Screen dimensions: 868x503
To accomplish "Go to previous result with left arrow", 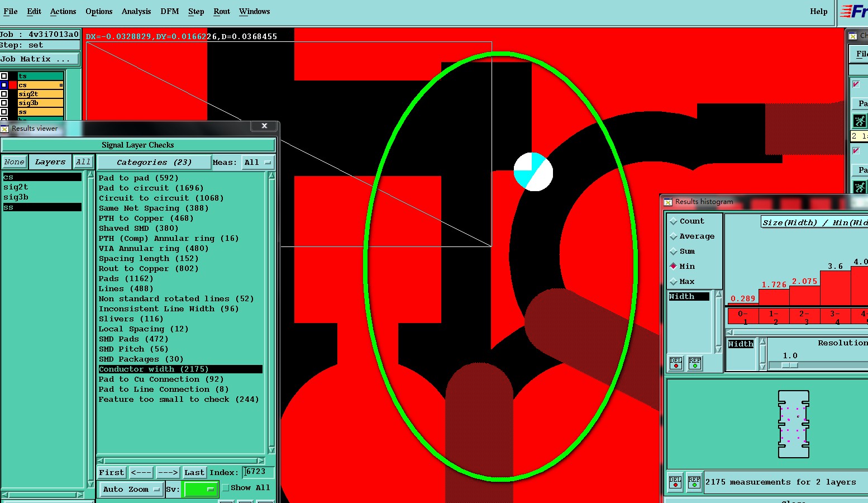I will click(x=141, y=473).
